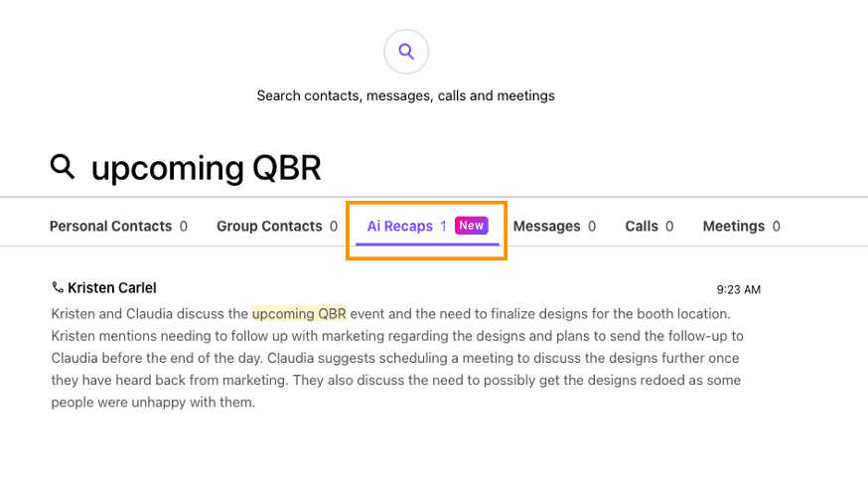Click the highlighted upcoming QBR text
This screenshot has height=499, width=868.
[x=299, y=314]
